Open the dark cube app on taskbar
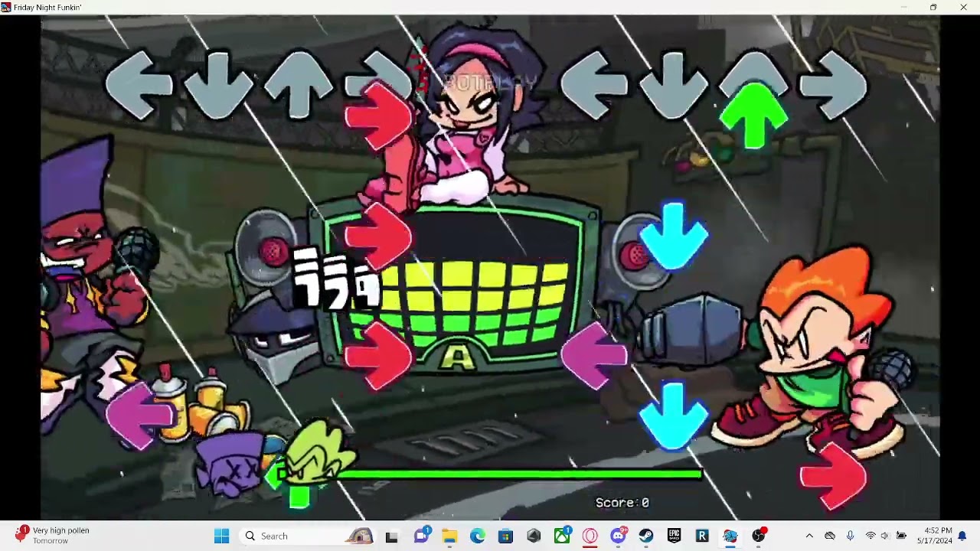 tap(534, 536)
